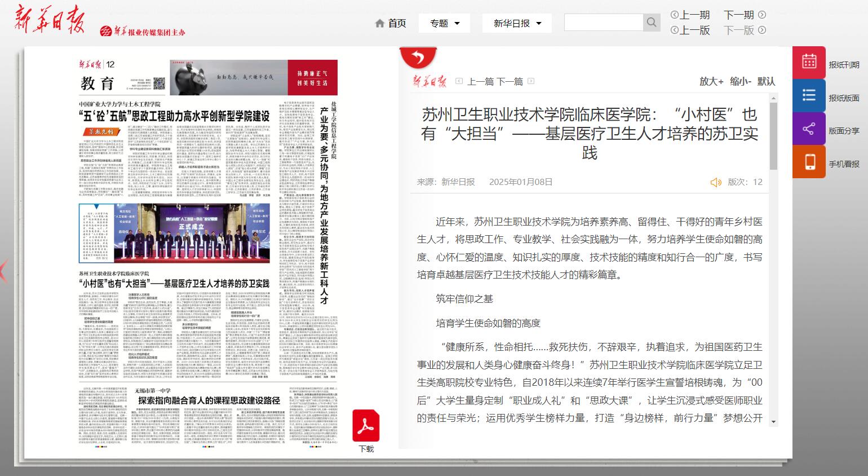Click the 培育学生使命如磐的高度 subheading
The height and width of the screenshot is (476, 868).
[x=488, y=323]
